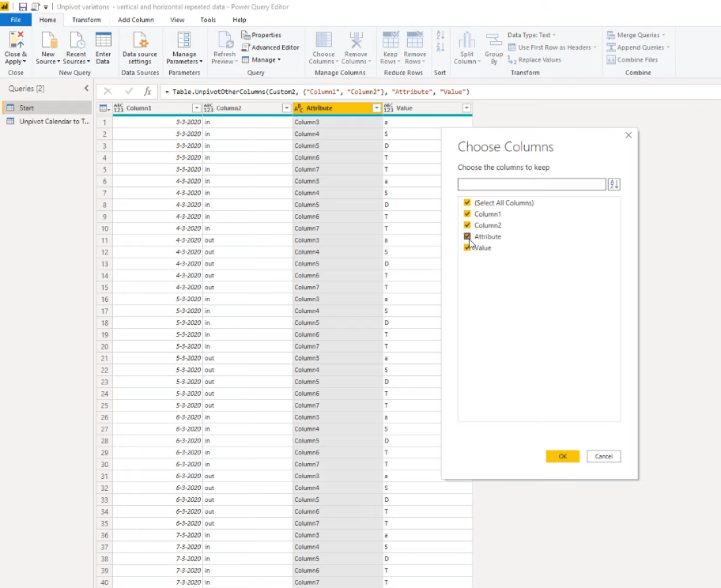Open Attribute header filter dropdown
This screenshot has height=588, width=721.
(376, 108)
